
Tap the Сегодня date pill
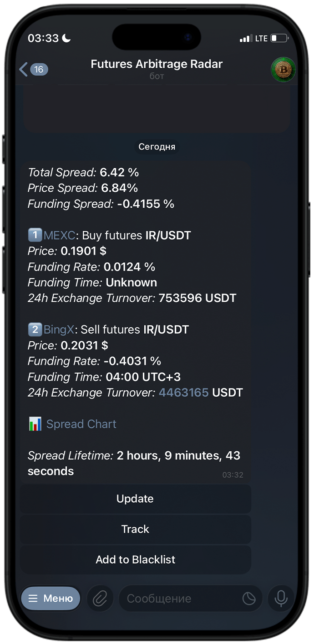click(157, 147)
